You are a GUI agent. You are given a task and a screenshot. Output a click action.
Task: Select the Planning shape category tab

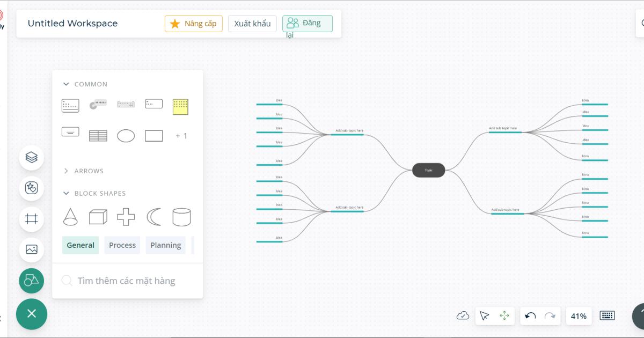(165, 245)
